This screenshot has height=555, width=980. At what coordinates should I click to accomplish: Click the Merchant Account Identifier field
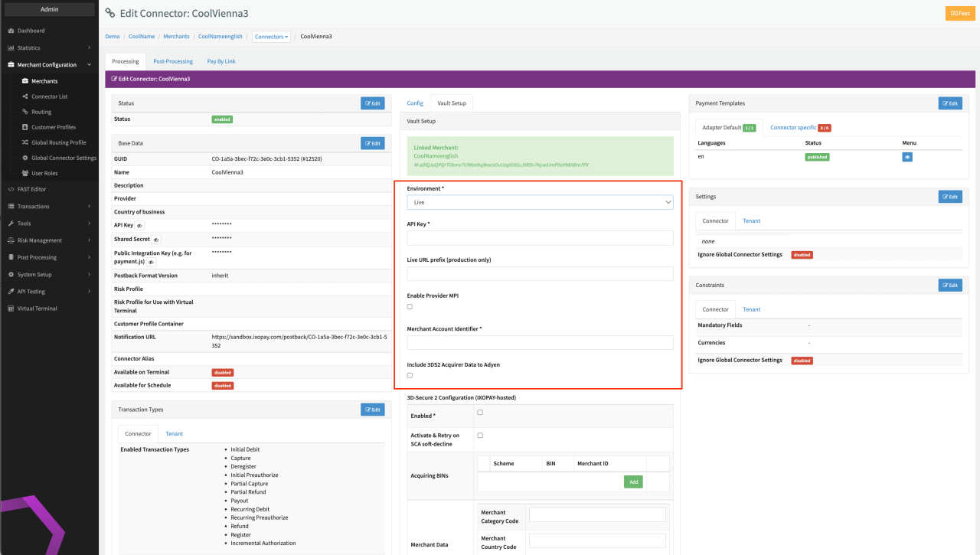540,342
